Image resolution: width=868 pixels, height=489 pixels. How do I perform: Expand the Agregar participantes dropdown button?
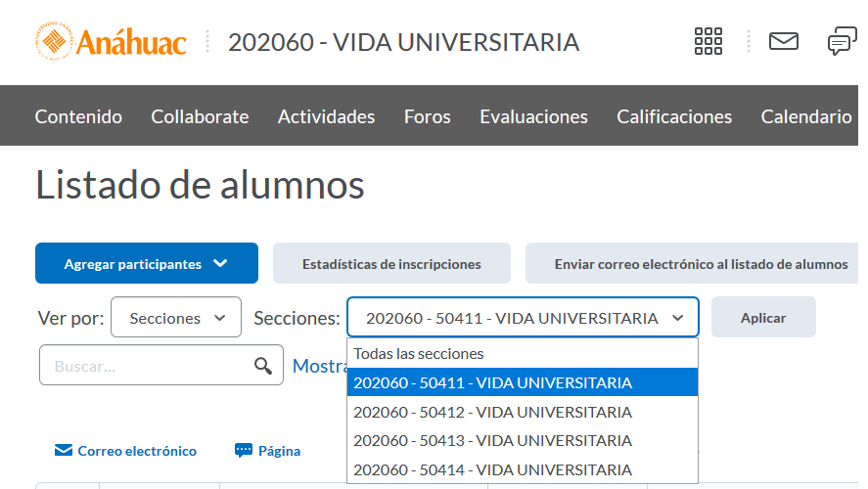[147, 263]
